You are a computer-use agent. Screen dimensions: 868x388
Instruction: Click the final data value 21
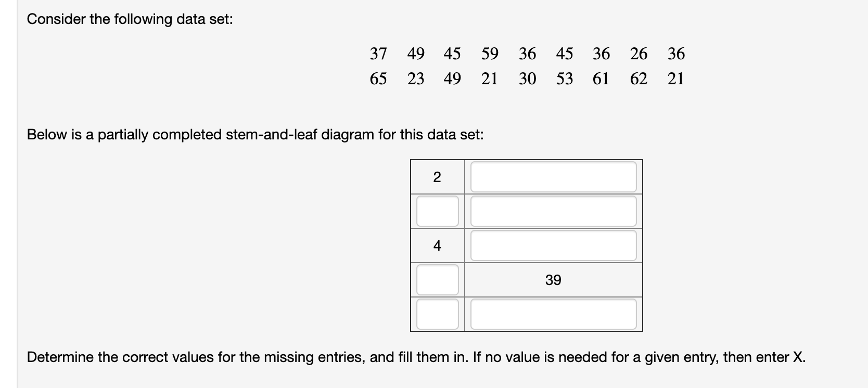pyautogui.click(x=675, y=79)
